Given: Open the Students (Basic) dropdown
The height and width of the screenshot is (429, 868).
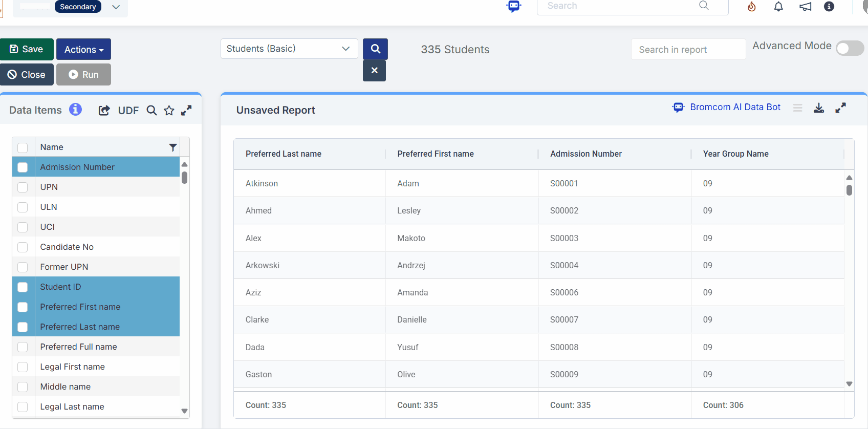Looking at the screenshot, I should tap(289, 49).
